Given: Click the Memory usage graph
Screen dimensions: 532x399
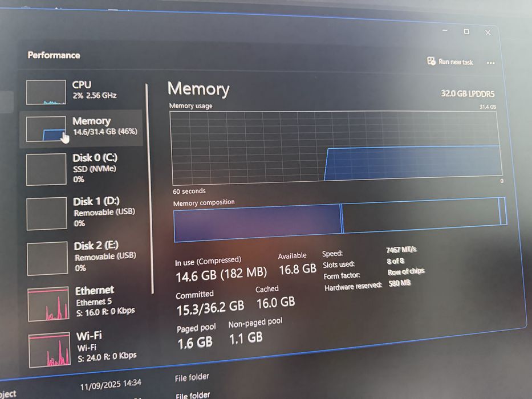Looking at the screenshot, I should [x=336, y=148].
